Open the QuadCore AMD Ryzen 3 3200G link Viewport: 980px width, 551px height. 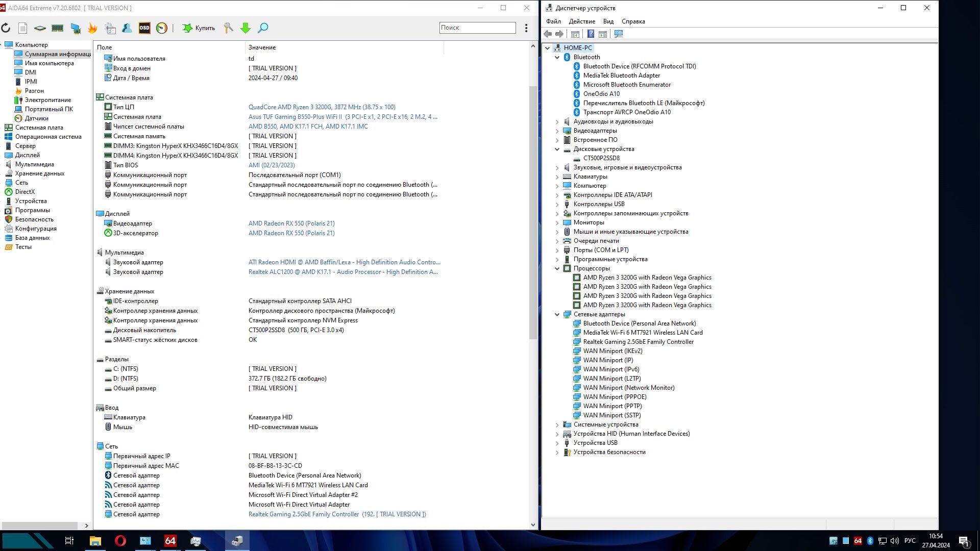[322, 107]
